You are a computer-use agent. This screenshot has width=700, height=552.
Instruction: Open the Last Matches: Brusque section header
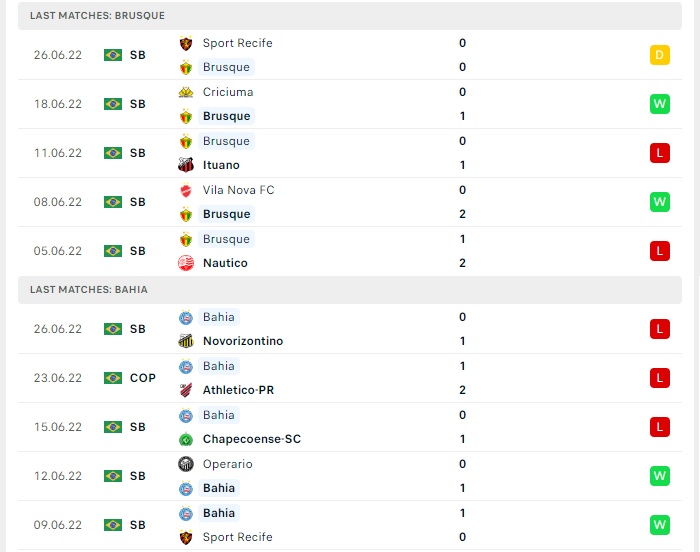(350, 16)
